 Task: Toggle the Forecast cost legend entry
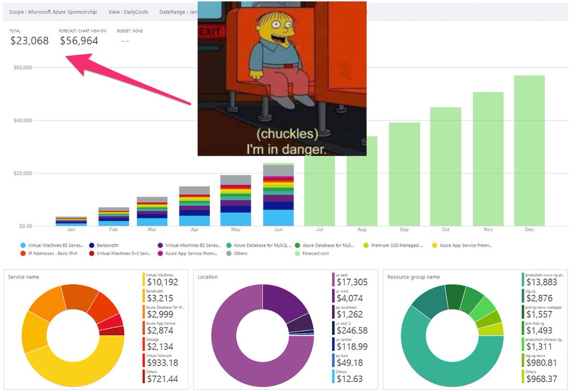click(312, 253)
